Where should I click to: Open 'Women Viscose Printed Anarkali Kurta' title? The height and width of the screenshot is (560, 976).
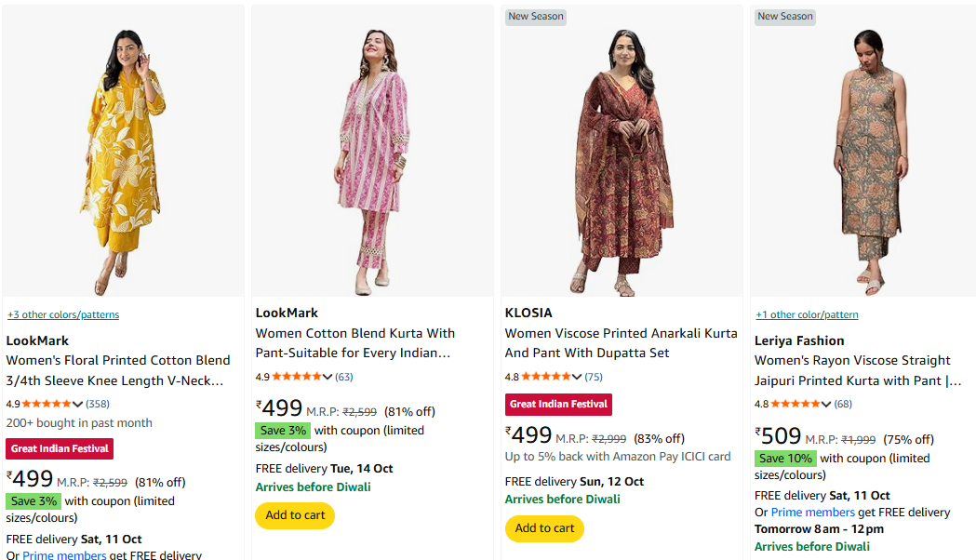pos(621,333)
